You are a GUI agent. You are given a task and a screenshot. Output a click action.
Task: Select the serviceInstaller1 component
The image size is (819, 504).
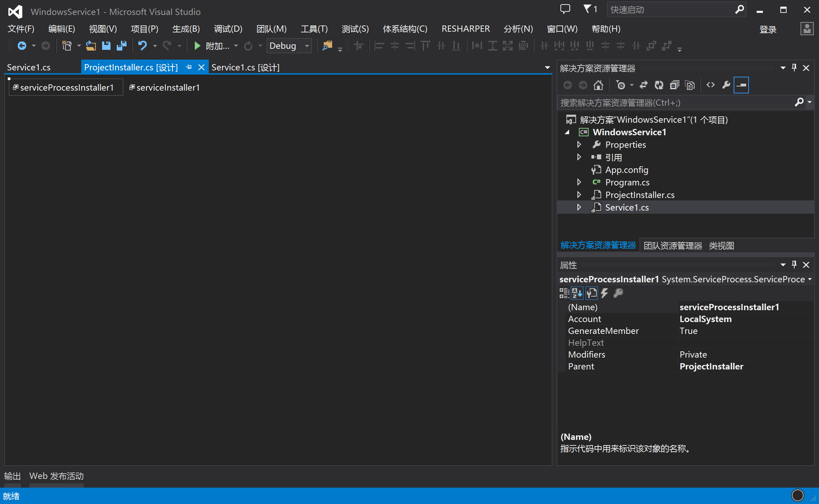pyautogui.click(x=164, y=87)
